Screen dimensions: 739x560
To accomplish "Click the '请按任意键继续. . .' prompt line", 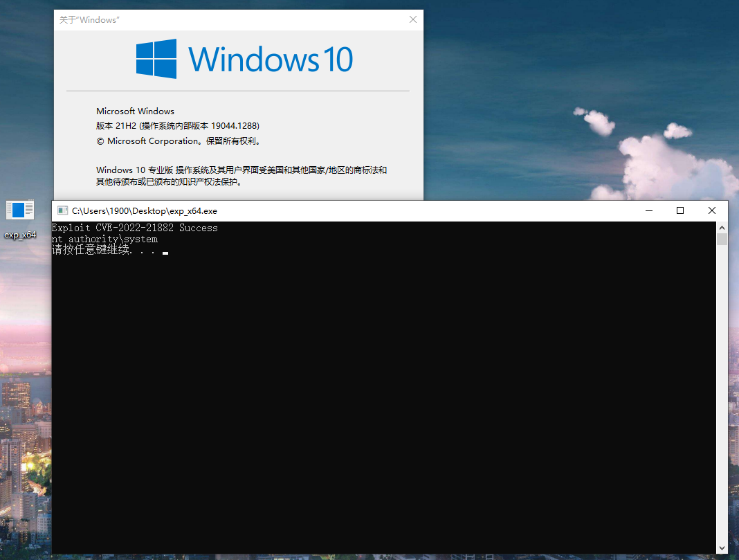I will [x=104, y=250].
